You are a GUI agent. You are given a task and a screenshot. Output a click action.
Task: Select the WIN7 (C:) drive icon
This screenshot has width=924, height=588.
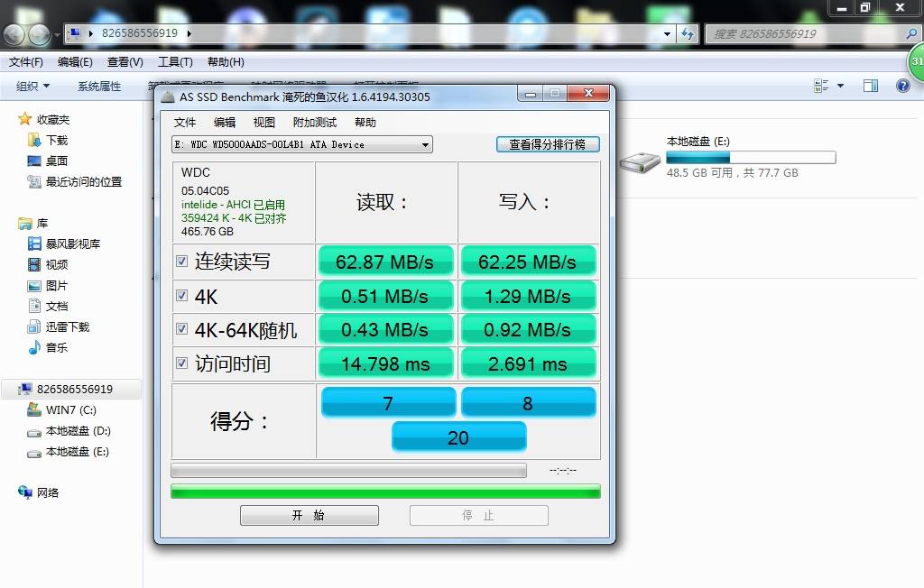pos(33,409)
